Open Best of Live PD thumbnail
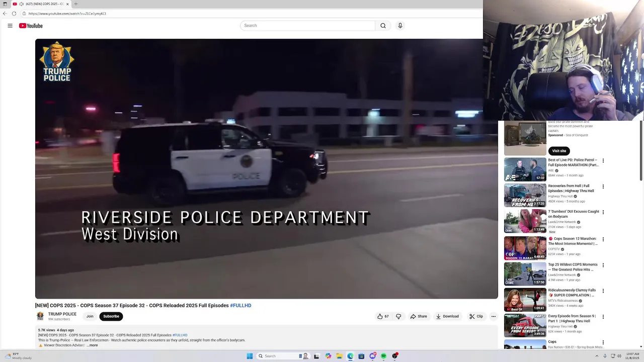 click(525, 169)
